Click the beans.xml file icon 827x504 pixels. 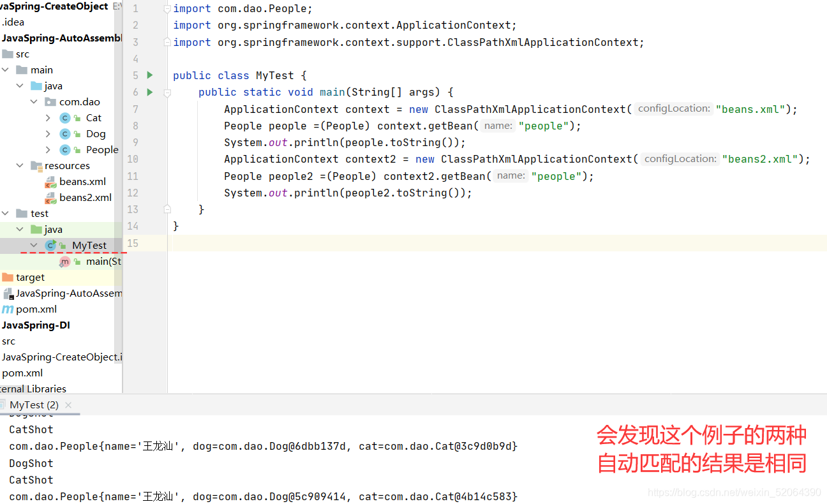[50, 182]
